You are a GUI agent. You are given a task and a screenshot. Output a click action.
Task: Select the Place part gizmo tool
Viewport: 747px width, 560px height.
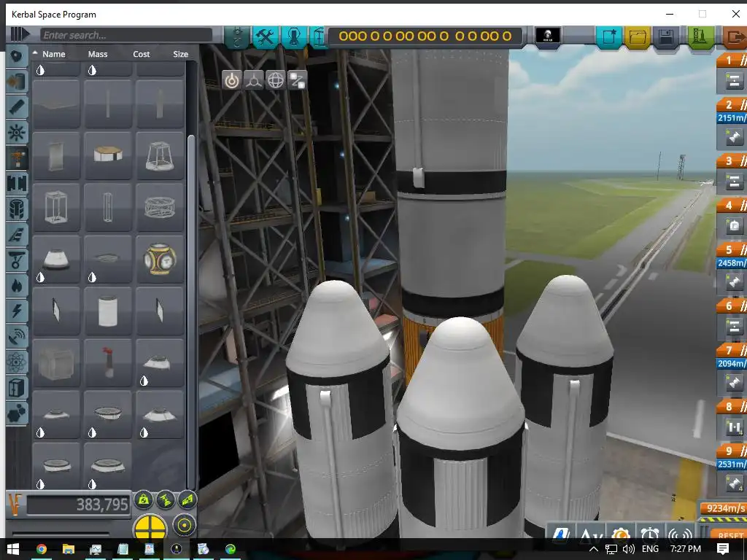tap(231, 80)
